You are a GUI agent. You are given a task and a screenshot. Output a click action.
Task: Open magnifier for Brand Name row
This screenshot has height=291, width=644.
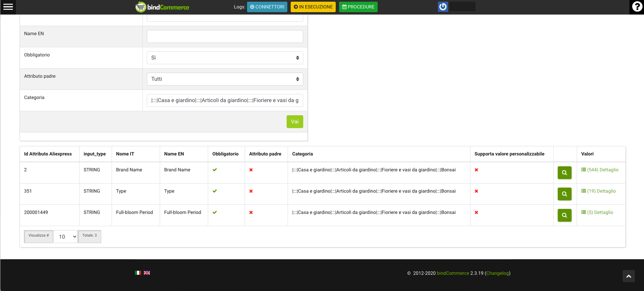(x=564, y=173)
